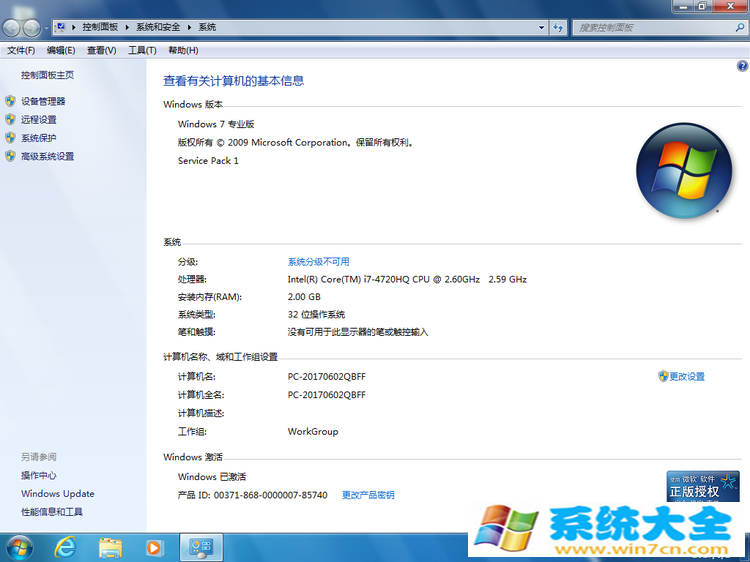
Task: Open Internet Explorer from the taskbar
Action: tap(66, 547)
